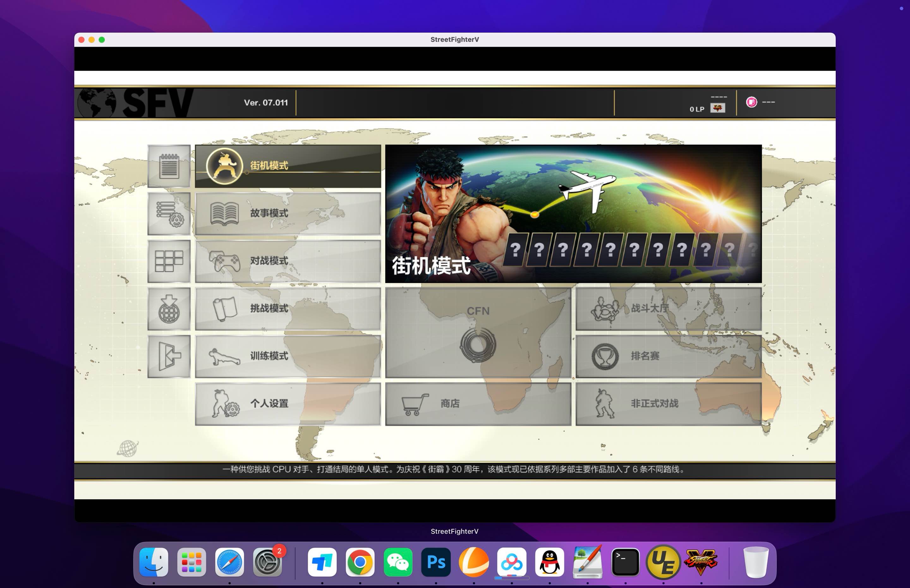Image resolution: width=910 pixels, height=588 pixels.
Task: Click the 0 LP text
Action: [x=697, y=109]
